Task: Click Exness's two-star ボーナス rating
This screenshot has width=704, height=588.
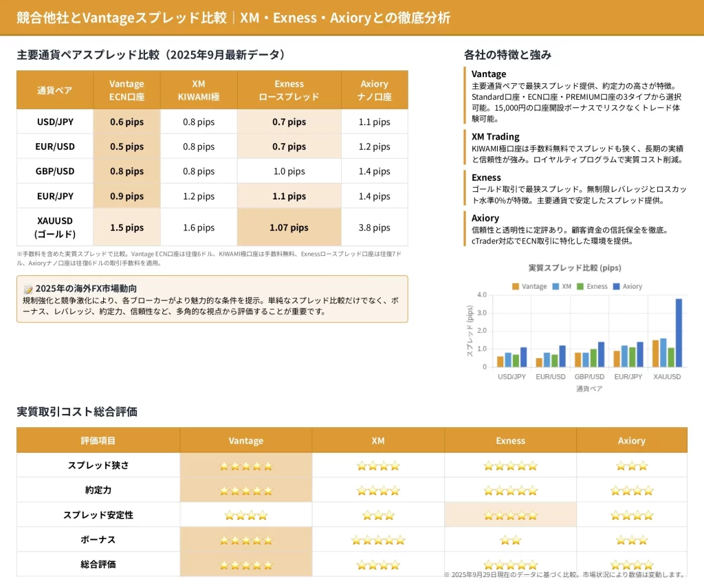Action: (510, 540)
